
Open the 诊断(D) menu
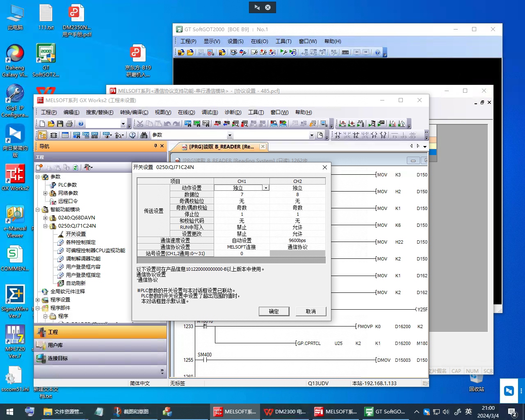click(233, 112)
